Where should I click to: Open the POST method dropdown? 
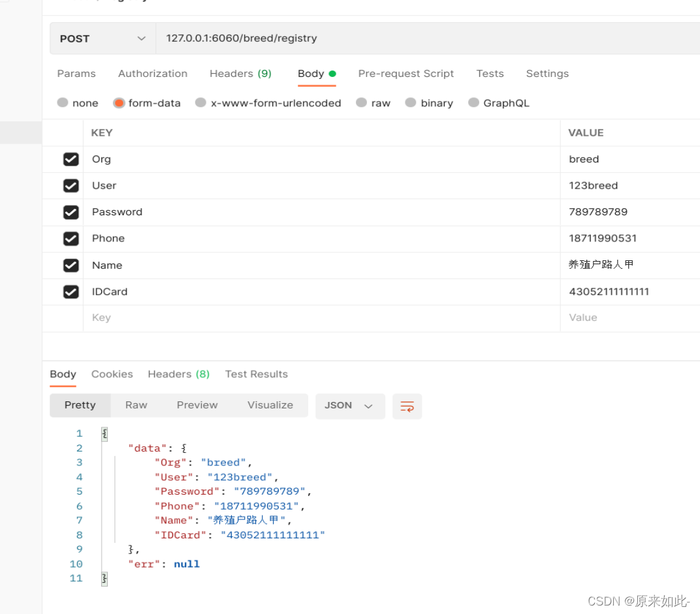click(x=103, y=38)
